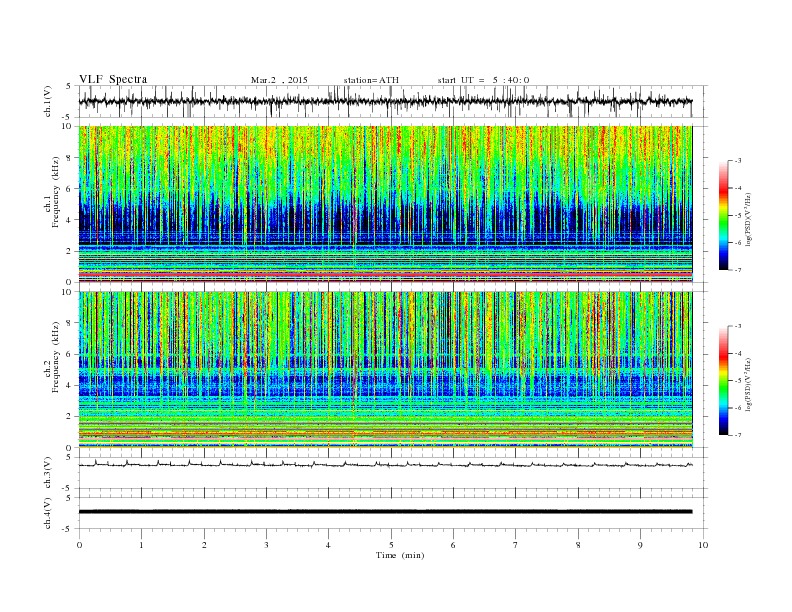The image size is (792, 612).
Task: Select the "start UT = 5 :40: 0" text
Action: [x=483, y=80]
